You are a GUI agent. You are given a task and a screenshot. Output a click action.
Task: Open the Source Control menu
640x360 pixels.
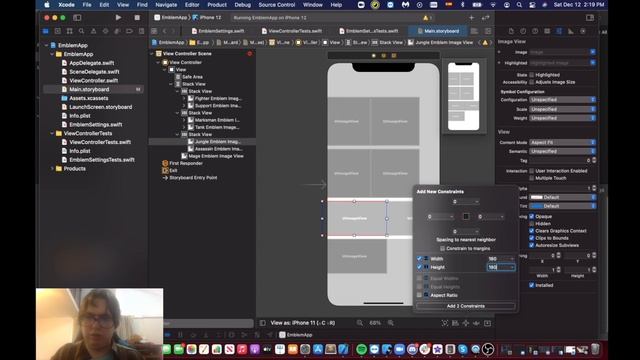(276, 5)
